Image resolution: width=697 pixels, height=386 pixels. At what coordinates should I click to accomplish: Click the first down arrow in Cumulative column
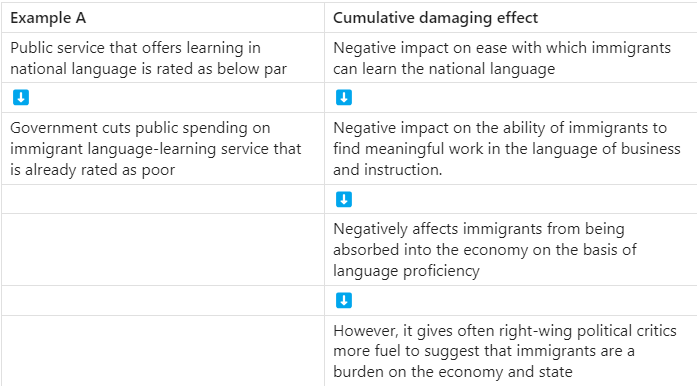344,97
